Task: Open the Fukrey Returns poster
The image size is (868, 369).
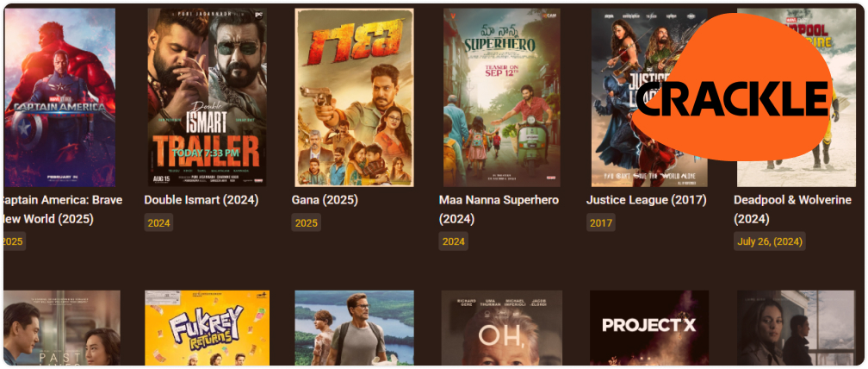Action: (x=207, y=328)
